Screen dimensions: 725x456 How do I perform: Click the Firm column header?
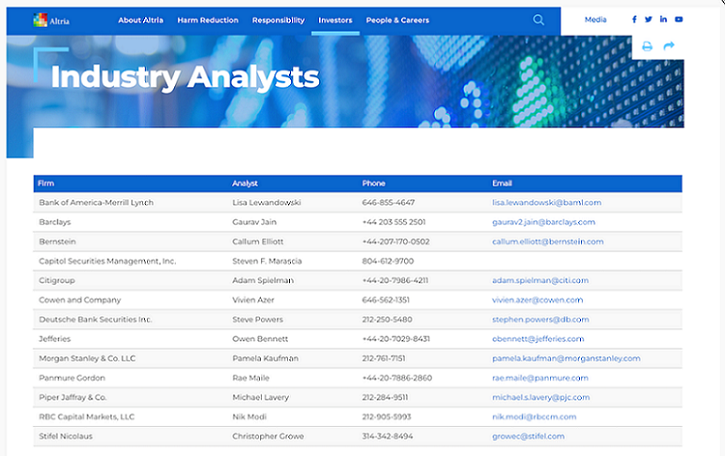(46, 183)
